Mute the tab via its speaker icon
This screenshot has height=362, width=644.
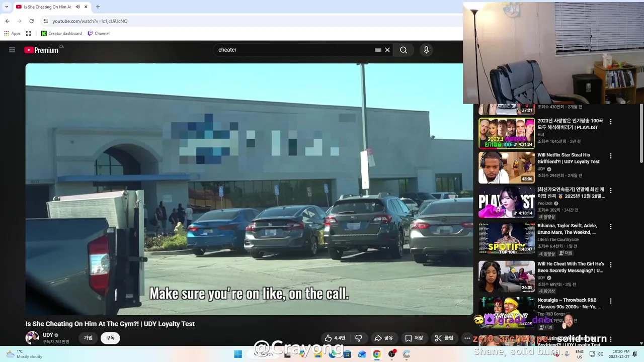click(x=78, y=7)
